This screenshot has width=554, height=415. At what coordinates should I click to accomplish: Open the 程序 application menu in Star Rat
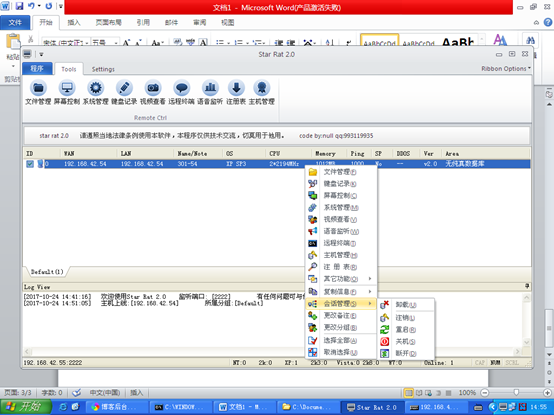37,69
